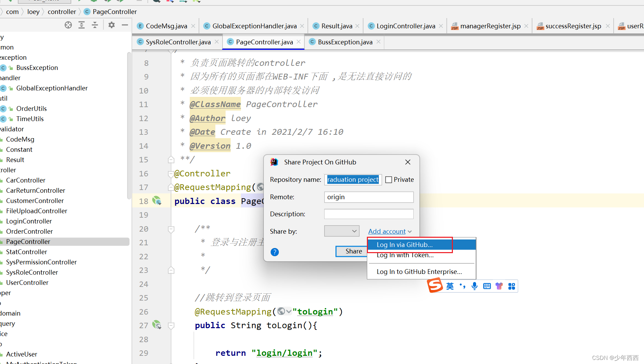The image size is (644, 364).
Task: Select CarController in project tree
Action: (x=26, y=180)
